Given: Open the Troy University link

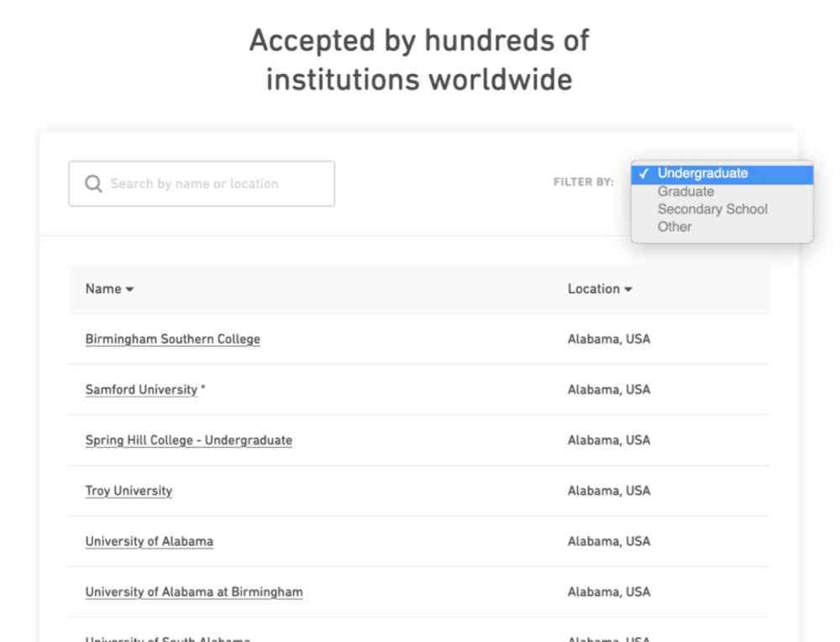Looking at the screenshot, I should click(129, 491).
